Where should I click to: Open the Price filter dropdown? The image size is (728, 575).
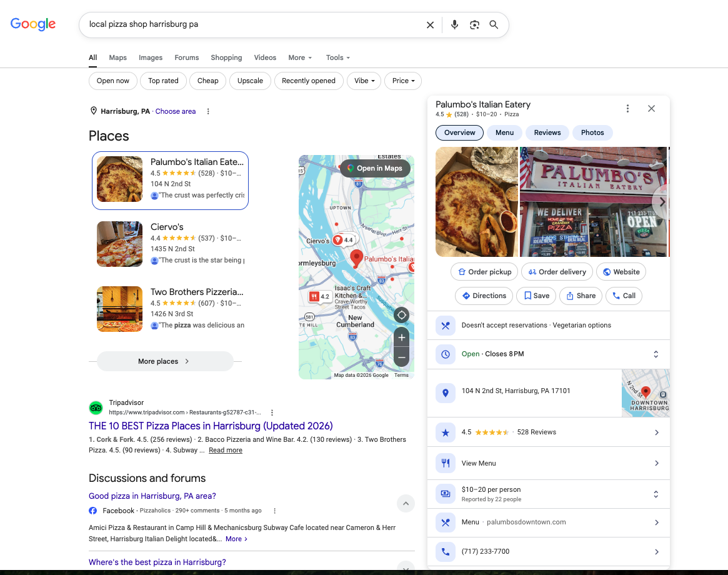(403, 81)
